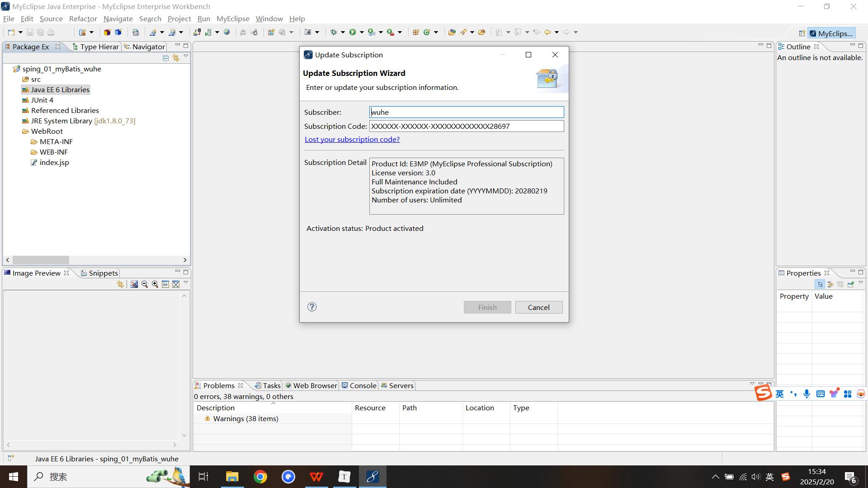868x488 pixels.
Task: Select index.jsp in Package Explorer
Action: tap(50, 163)
